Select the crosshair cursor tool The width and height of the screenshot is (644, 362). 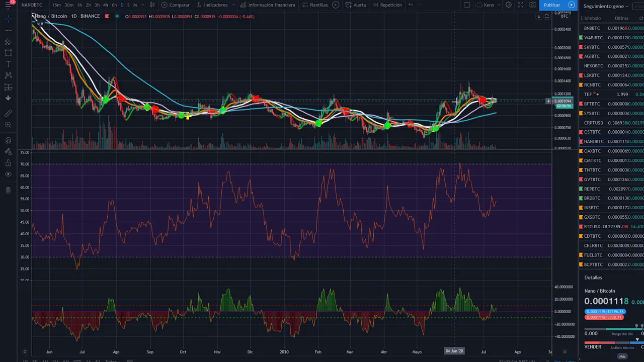pyautogui.click(x=8, y=19)
